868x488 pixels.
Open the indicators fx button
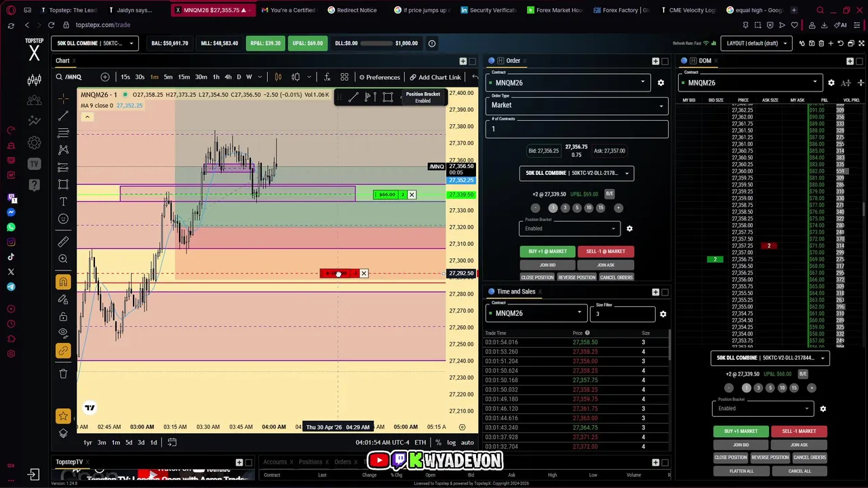tap(327, 77)
